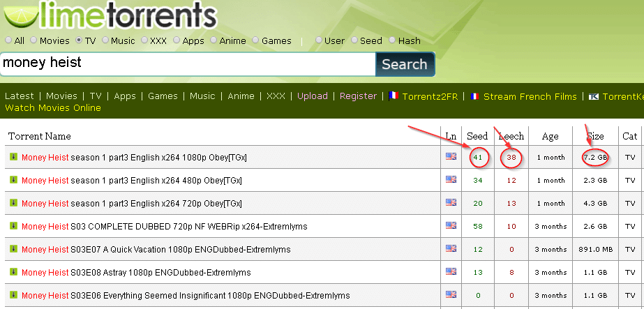Open the Register link
The height and width of the screenshot is (309, 644).
[x=358, y=96]
